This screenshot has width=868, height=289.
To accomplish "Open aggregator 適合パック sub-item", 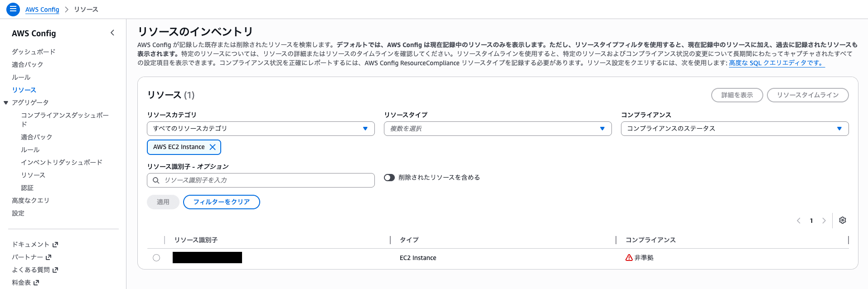I will [x=36, y=137].
